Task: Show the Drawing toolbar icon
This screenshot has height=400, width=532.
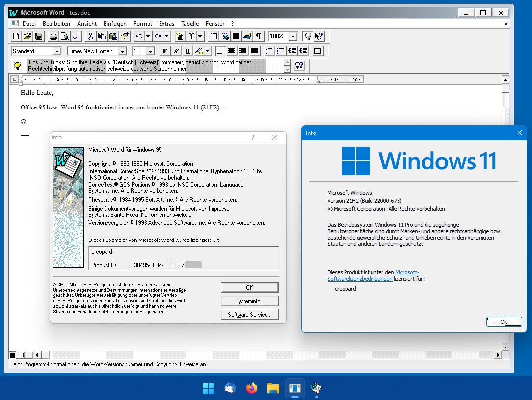Action: point(247,36)
